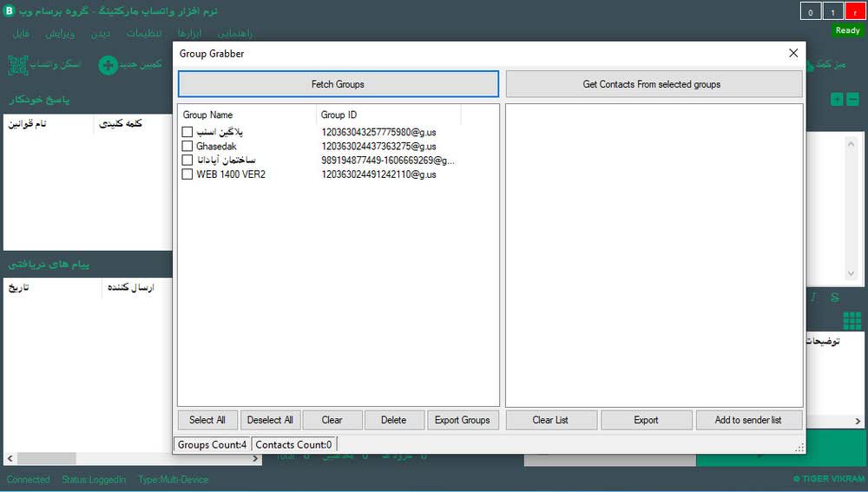Image resolution: width=868 pixels, height=492 pixels.
Task: Click Get Contacts From selected groups
Action: [x=651, y=84]
